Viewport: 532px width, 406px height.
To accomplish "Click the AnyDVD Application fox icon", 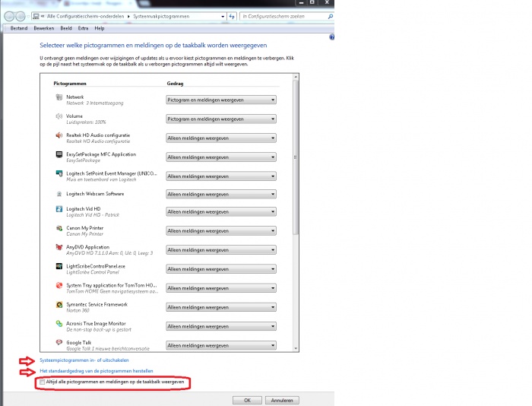I will pos(59,247).
